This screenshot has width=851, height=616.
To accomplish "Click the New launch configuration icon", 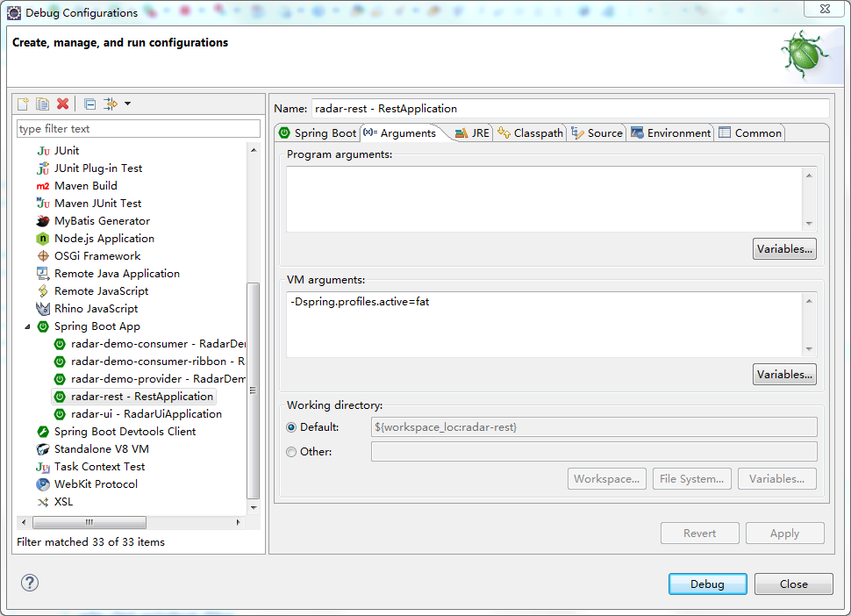I will pyautogui.click(x=23, y=104).
